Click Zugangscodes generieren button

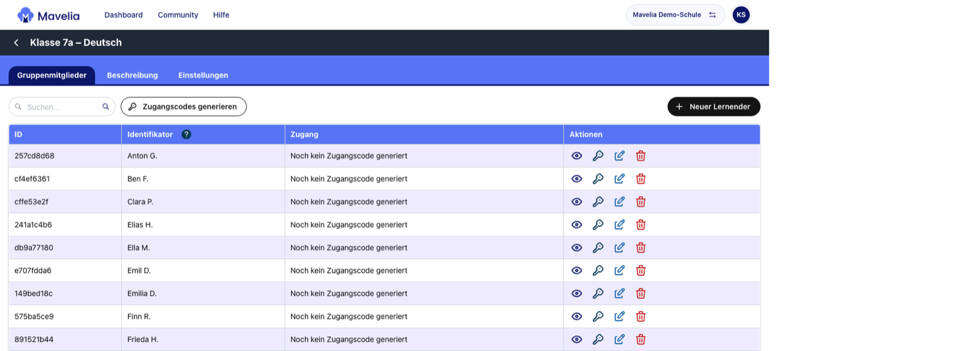(184, 107)
